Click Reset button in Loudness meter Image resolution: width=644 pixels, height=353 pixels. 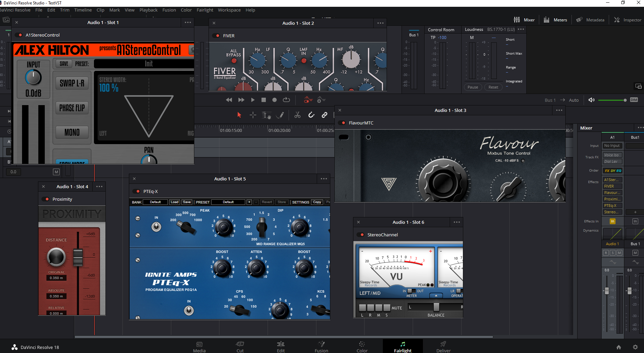[x=493, y=87]
